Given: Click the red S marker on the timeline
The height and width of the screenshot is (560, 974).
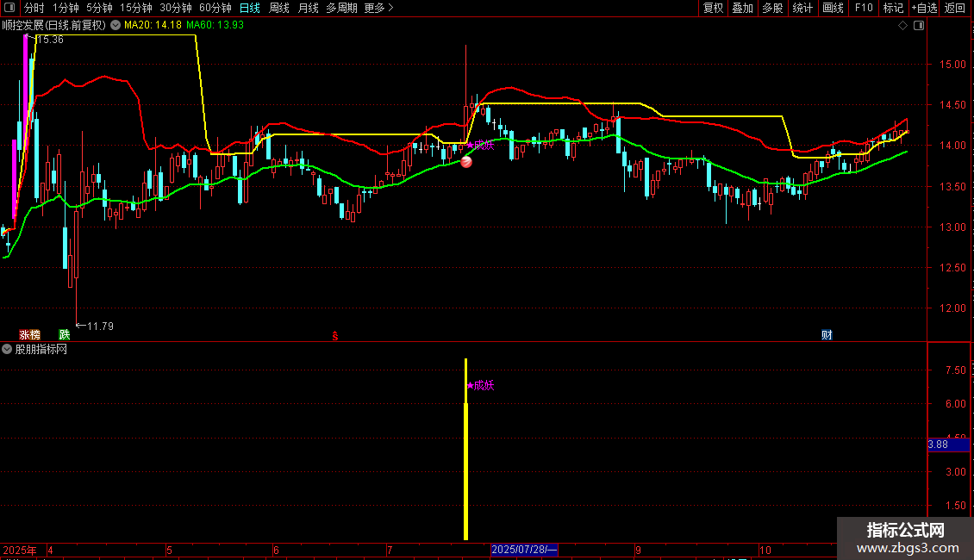Looking at the screenshot, I should (334, 336).
